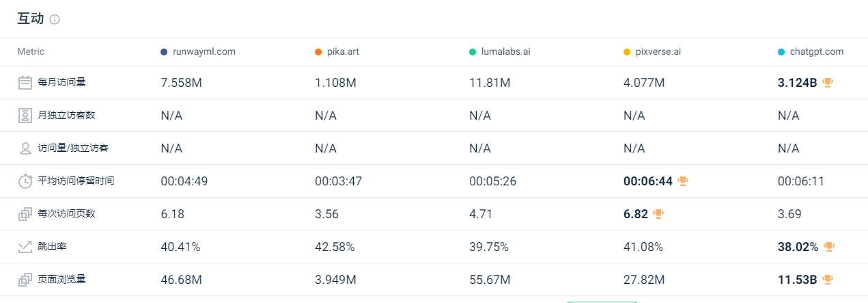Viewport: 868px width, 303px height.
Task: Click the Metric column header
Action: 31,52
